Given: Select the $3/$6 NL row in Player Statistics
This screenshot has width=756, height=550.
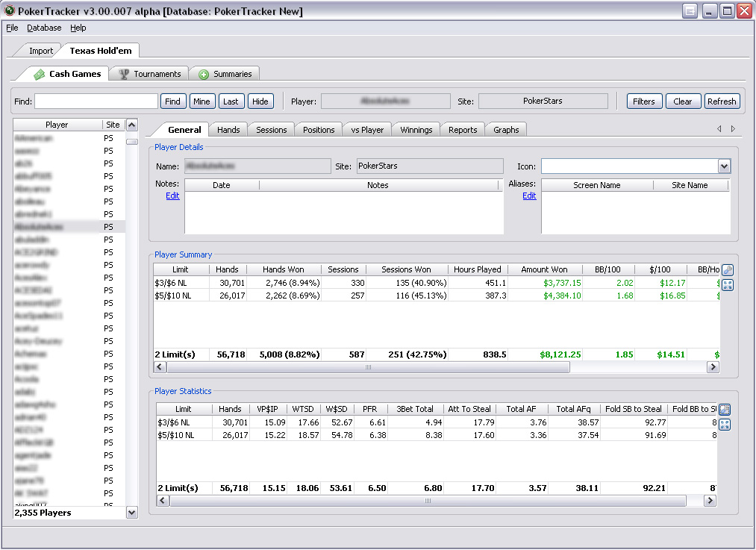Looking at the screenshot, I should tap(437, 422).
